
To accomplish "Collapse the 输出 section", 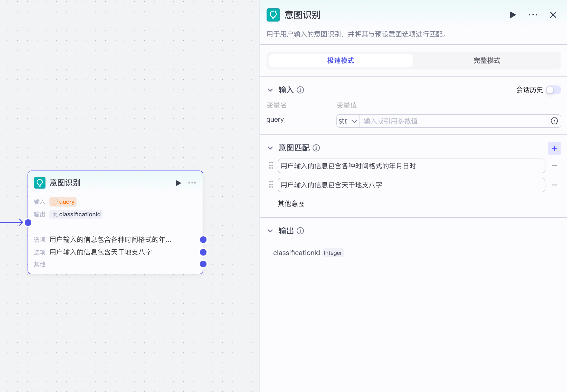I will click(270, 231).
